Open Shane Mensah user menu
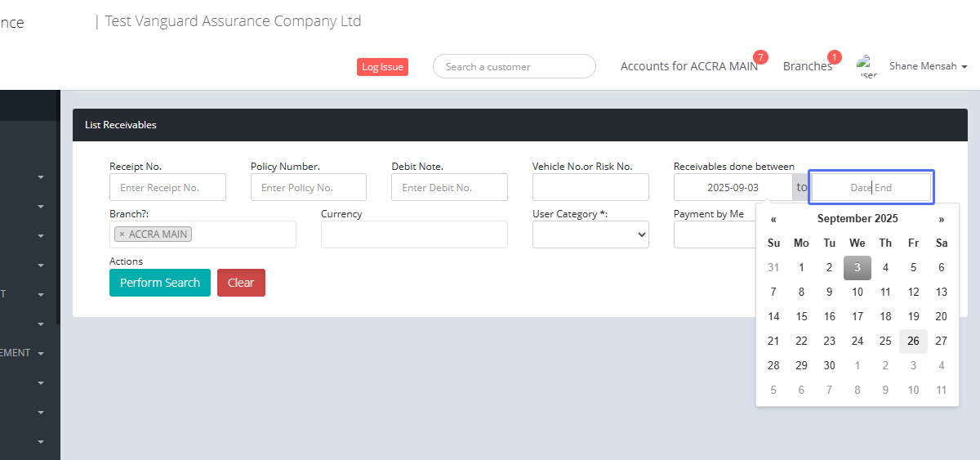 [928, 66]
